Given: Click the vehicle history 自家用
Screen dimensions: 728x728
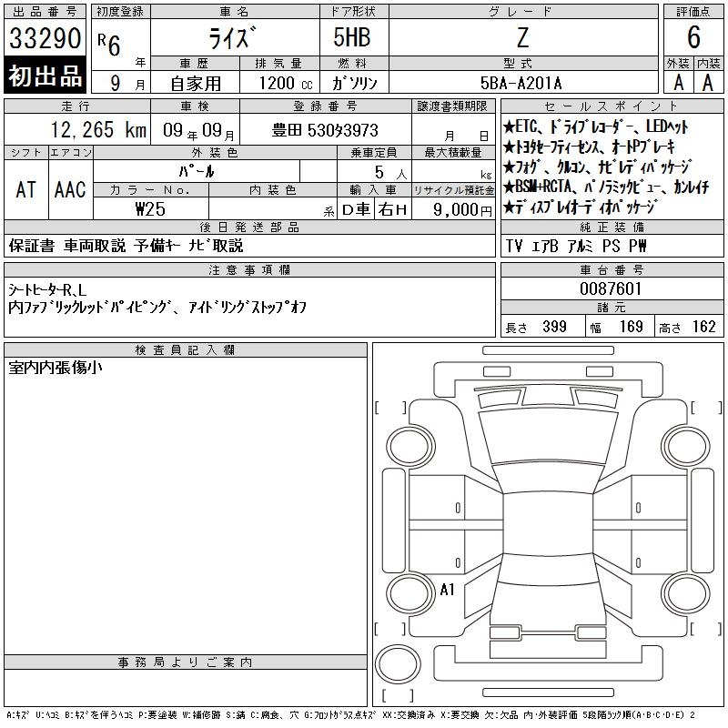Looking at the screenshot, I should 196,84.
